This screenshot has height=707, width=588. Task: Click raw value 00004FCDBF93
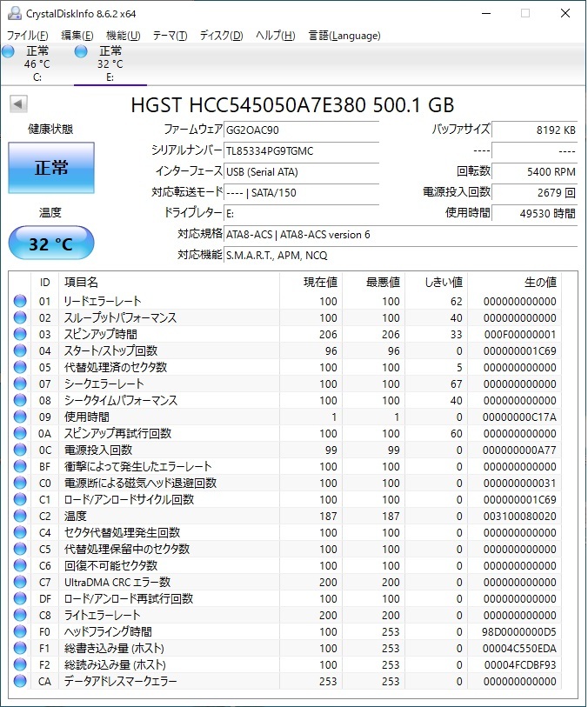[x=520, y=665]
